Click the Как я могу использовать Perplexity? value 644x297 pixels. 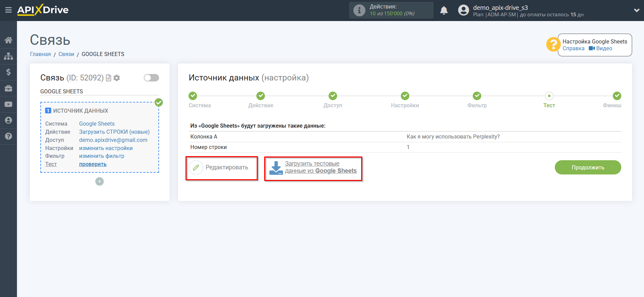coord(453,137)
